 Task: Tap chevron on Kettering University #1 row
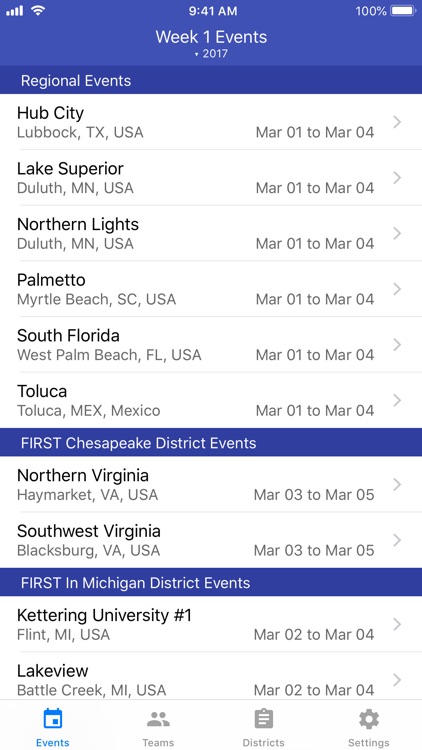point(397,624)
